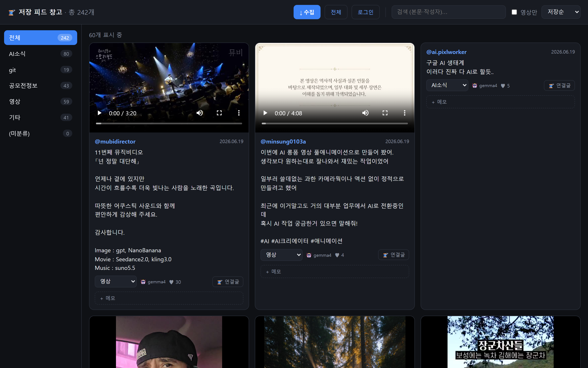Toggle the 영상만 checkbox
The height and width of the screenshot is (368, 588).
[514, 12]
